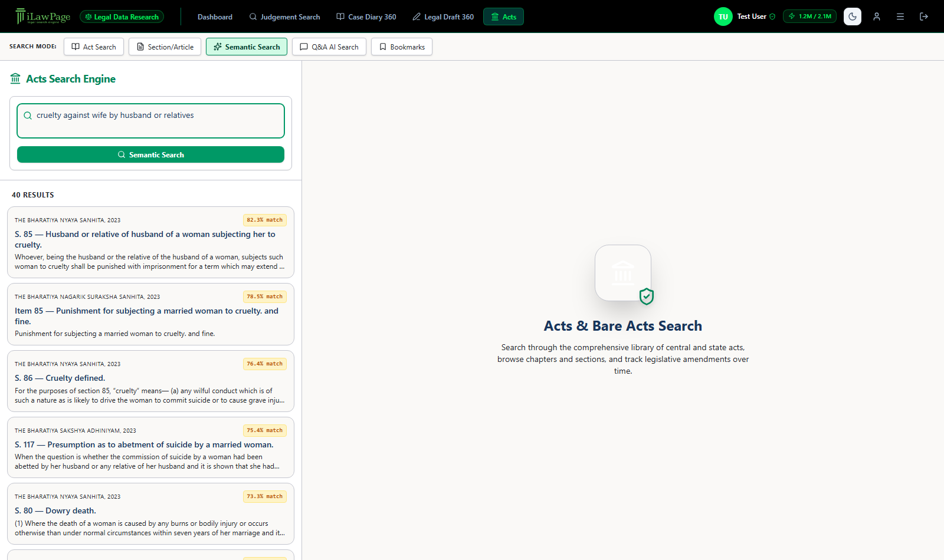944x560 pixels.
Task: Click THE BHARATIYA NAGARIK SURAKSHA SANHITA, 2023 label
Action: click(x=87, y=297)
